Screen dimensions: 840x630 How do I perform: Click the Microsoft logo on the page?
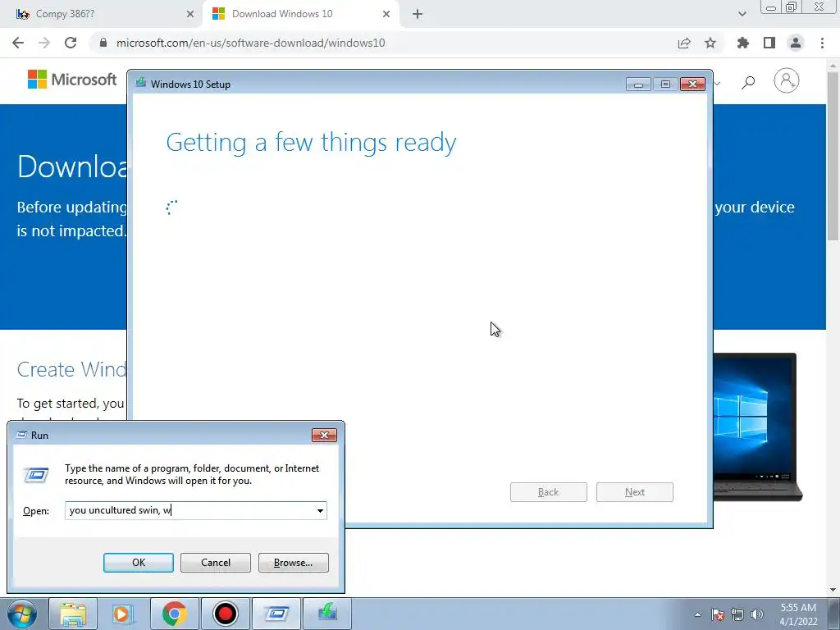pos(72,80)
